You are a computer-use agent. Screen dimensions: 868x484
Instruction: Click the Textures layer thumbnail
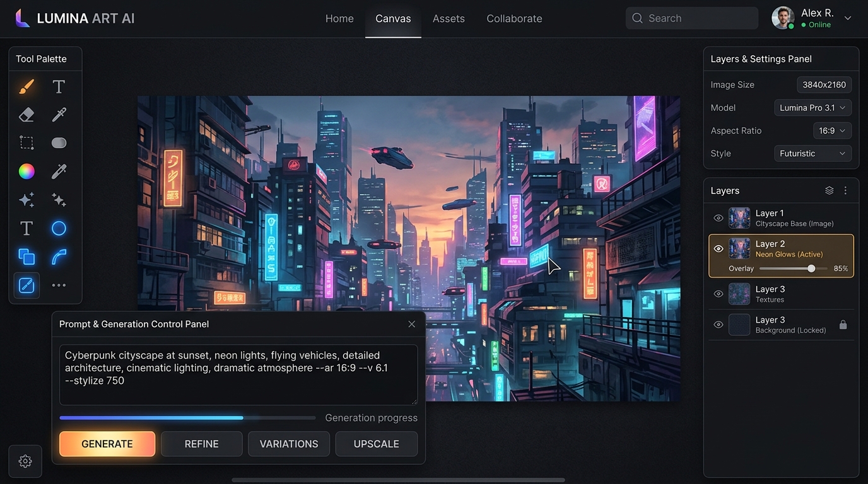tap(739, 294)
